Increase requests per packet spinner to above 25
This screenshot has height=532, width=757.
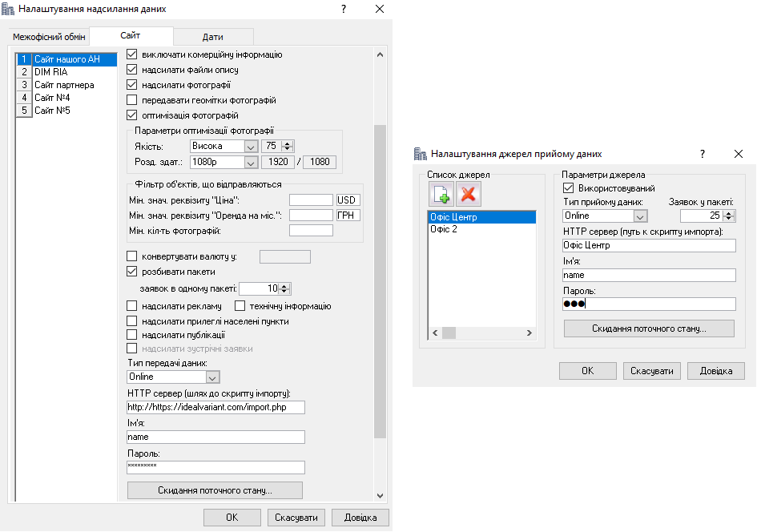point(730,212)
